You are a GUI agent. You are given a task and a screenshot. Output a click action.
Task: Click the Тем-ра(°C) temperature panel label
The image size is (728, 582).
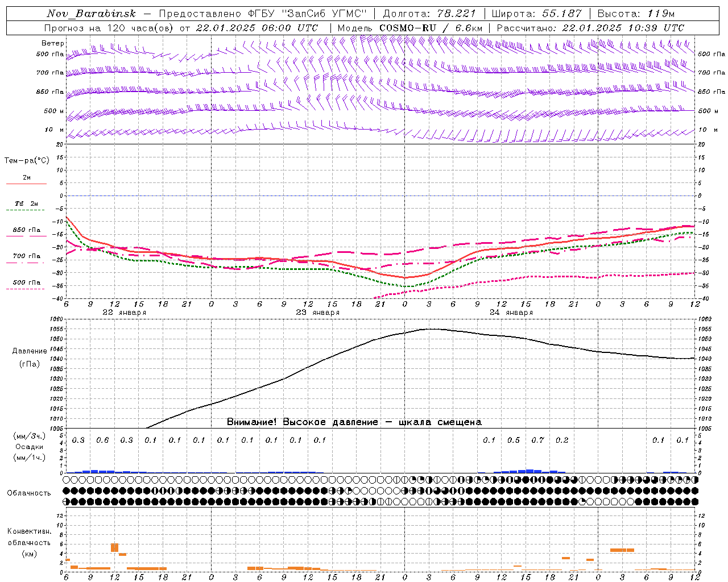tap(27, 161)
